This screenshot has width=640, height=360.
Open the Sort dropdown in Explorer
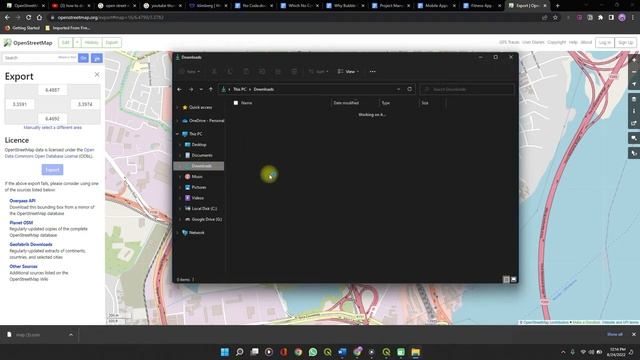[x=318, y=71]
